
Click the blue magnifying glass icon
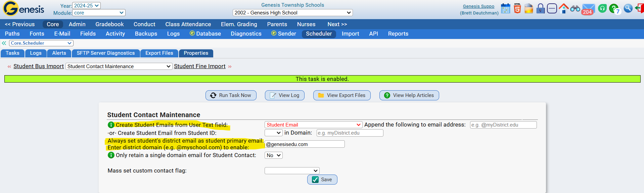coord(628,8)
